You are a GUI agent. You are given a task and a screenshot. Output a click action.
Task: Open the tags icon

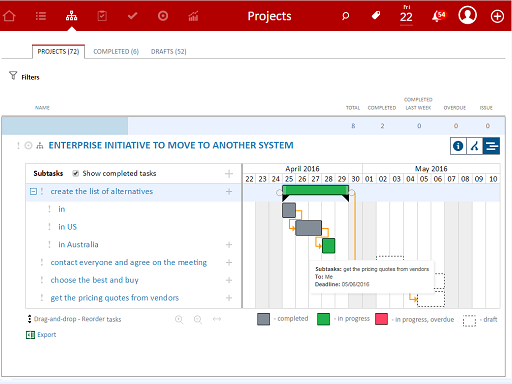coord(376,15)
